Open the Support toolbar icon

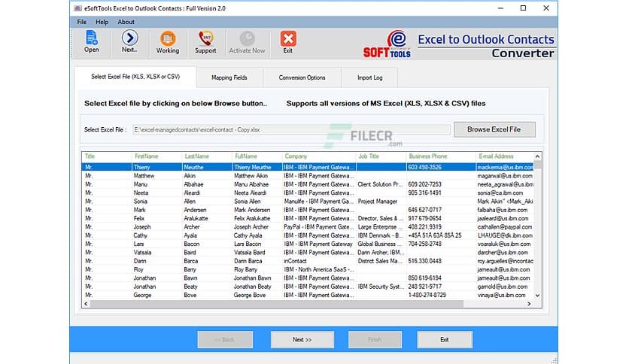tap(205, 42)
